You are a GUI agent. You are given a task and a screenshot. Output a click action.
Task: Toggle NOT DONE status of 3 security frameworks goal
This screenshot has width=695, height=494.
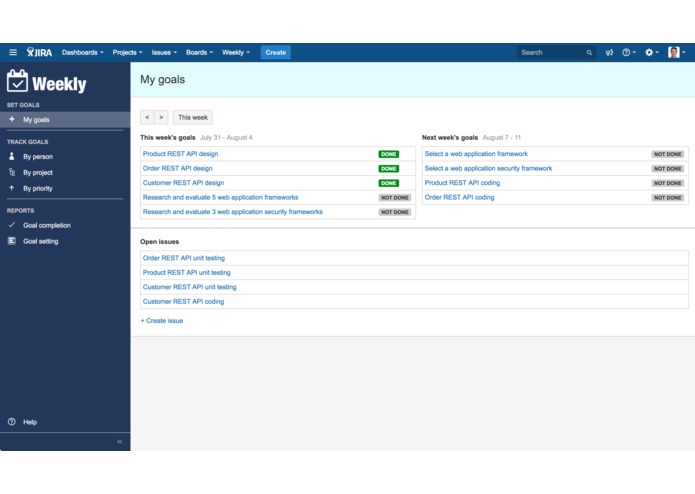tap(395, 212)
